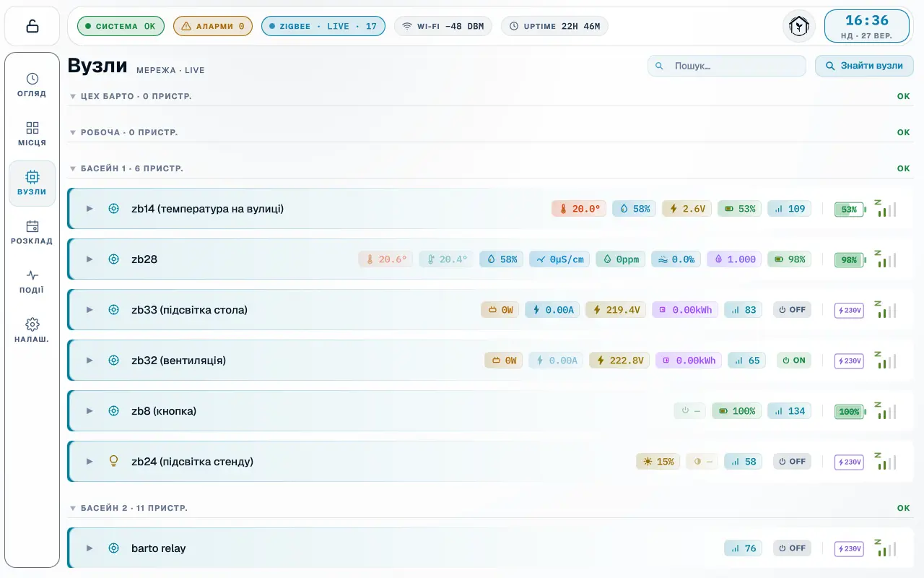The image size is (924, 578).
Task: Toggle the zb33 OFF power switch
Action: tap(792, 310)
